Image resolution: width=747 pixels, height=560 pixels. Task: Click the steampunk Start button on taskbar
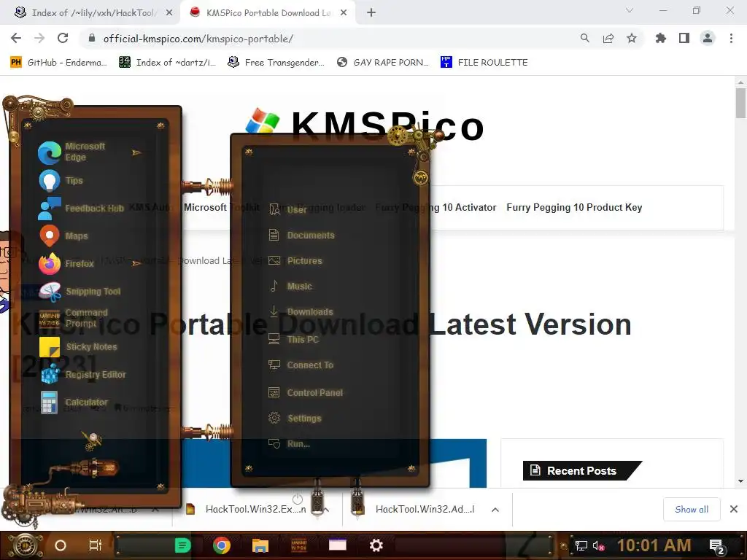25,545
